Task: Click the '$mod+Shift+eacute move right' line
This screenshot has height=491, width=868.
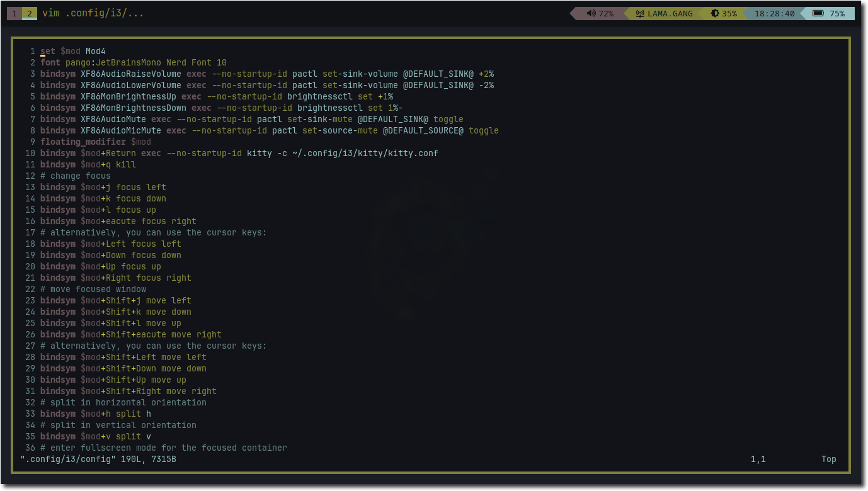Action: [131, 334]
